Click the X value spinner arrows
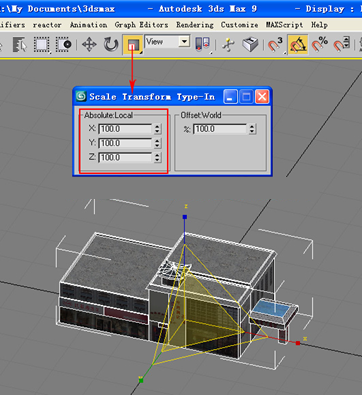 pos(157,129)
